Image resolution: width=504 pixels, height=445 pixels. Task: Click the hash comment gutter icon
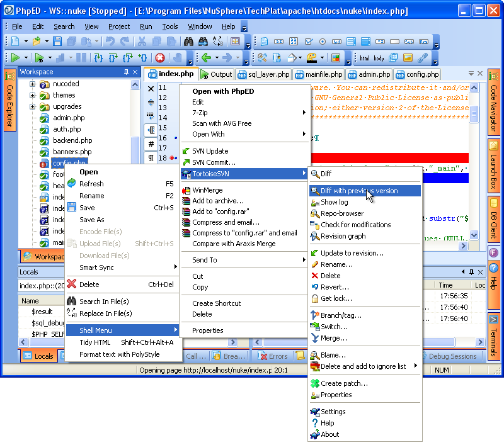[x=151, y=144]
